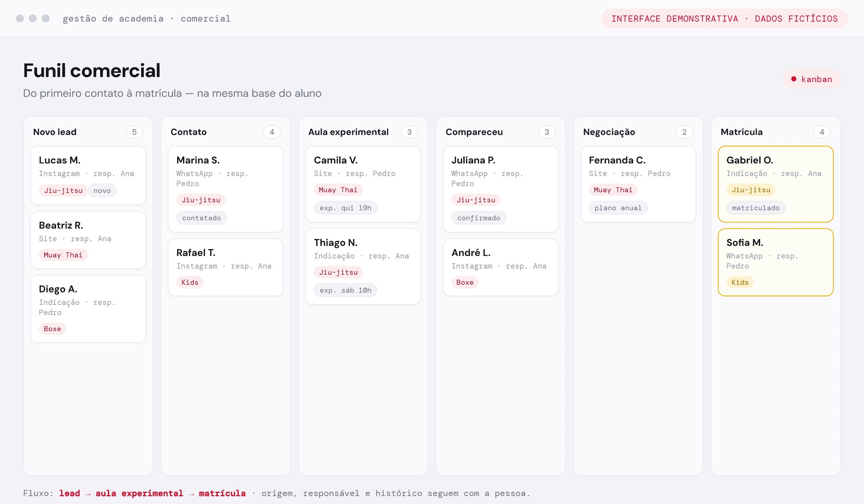Viewport: 864px width, 504px height.
Task: Select the Diego A. card
Action: pos(88,309)
